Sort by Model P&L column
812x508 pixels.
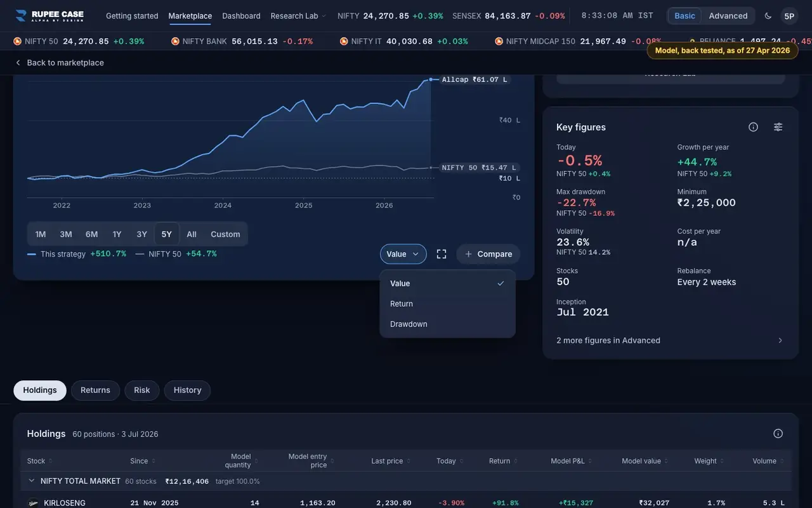point(571,461)
